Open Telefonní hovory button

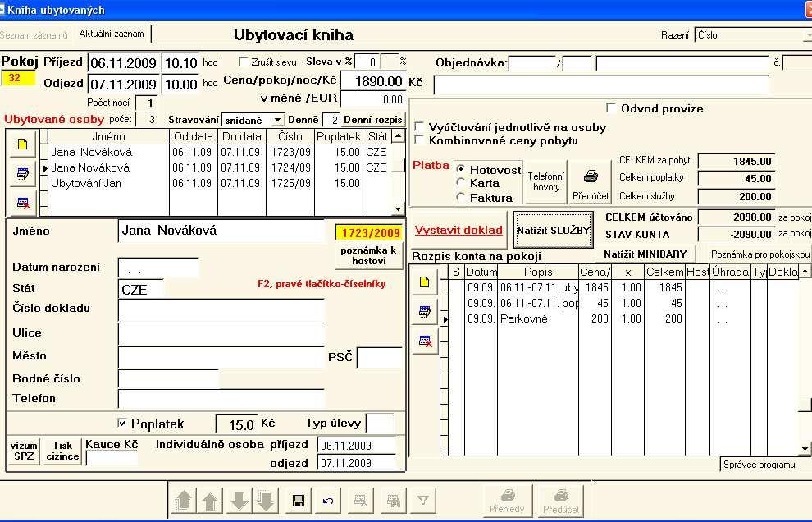546,182
